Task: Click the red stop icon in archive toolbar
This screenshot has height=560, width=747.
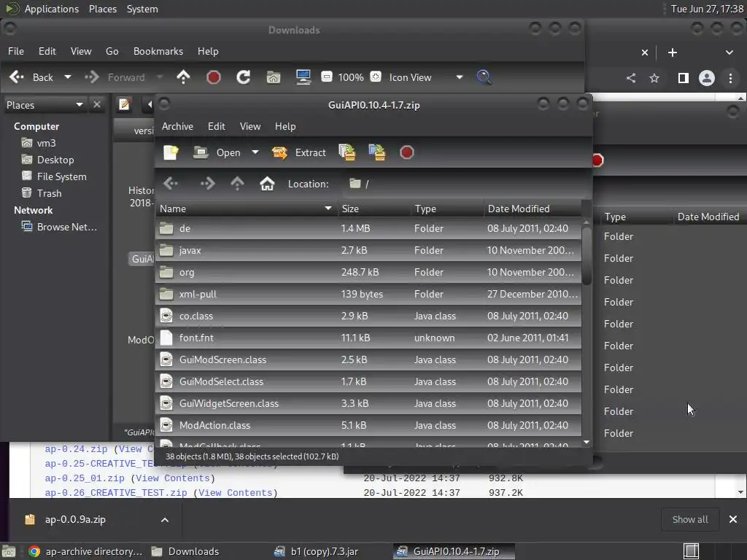Action: coord(407,152)
